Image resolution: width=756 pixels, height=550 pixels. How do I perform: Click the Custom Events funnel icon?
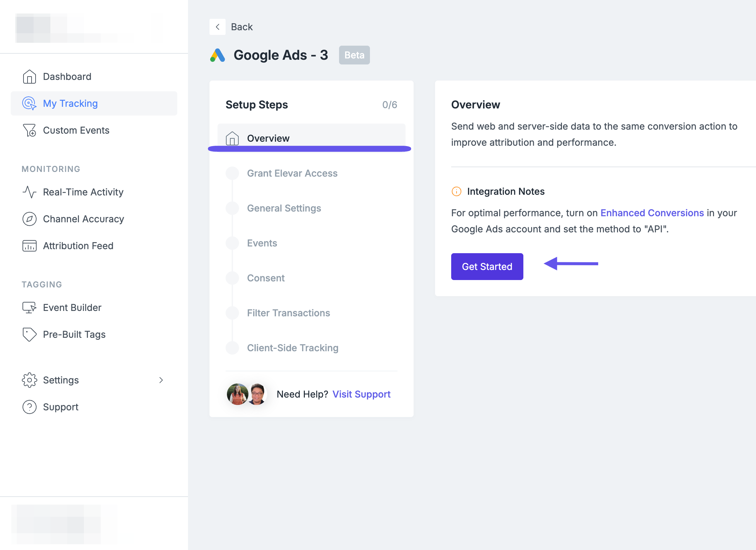point(30,130)
